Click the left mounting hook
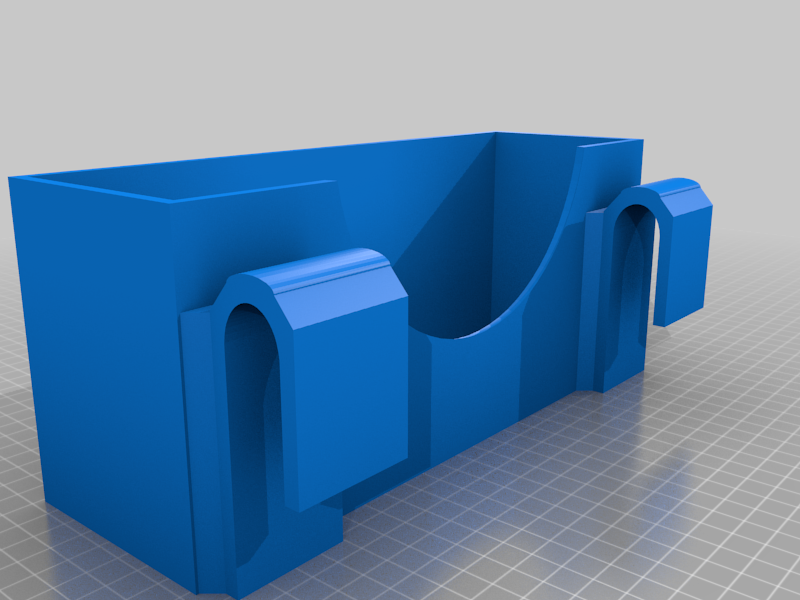Image resolution: width=800 pixels, height=600 pixels. (x=300, y=380)
